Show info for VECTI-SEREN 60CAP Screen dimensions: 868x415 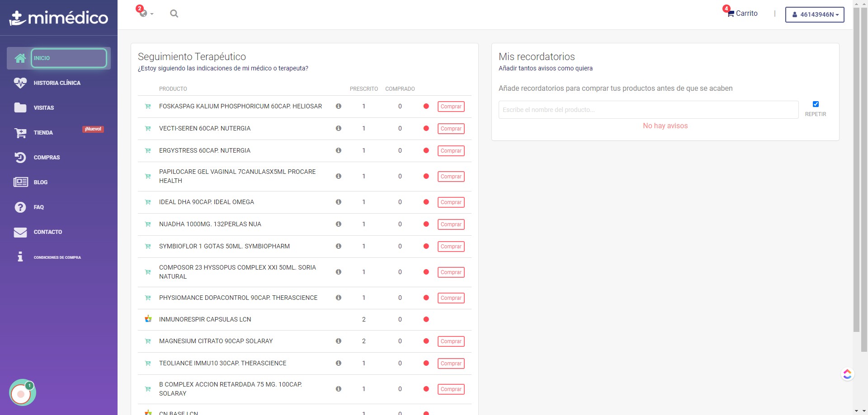[338, 128]
